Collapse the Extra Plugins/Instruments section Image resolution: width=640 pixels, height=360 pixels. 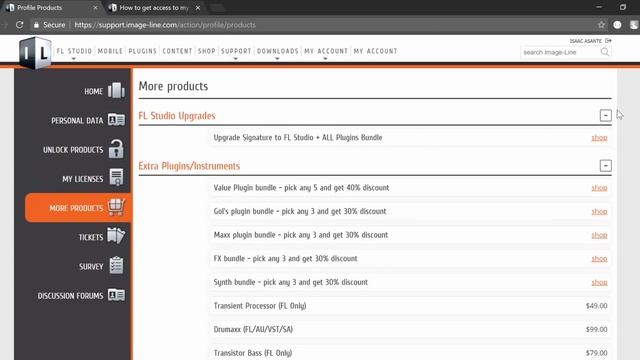(x=606, y=166)
